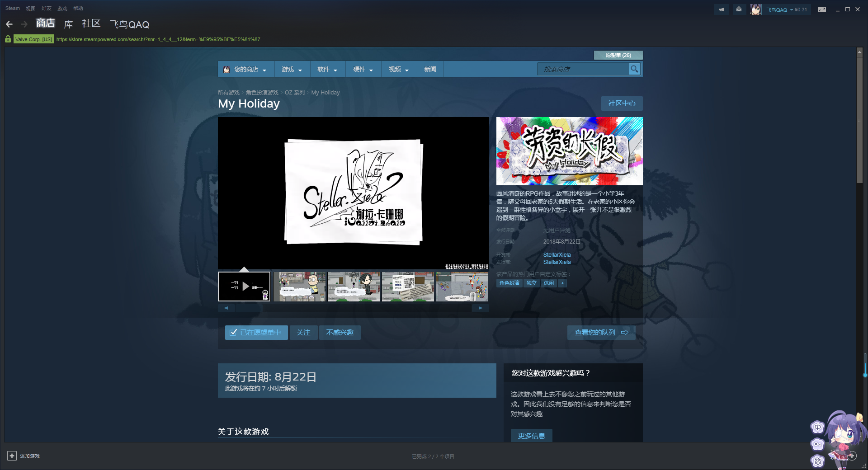Click the forward navigation arrow
The image size is (868, 470).
tap(24, 24)
